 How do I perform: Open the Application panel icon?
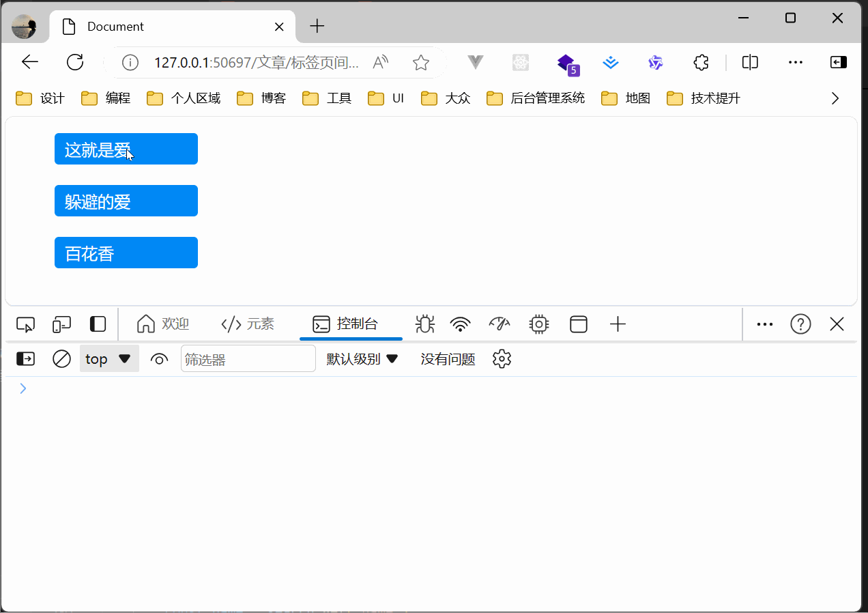pos(579,324)
